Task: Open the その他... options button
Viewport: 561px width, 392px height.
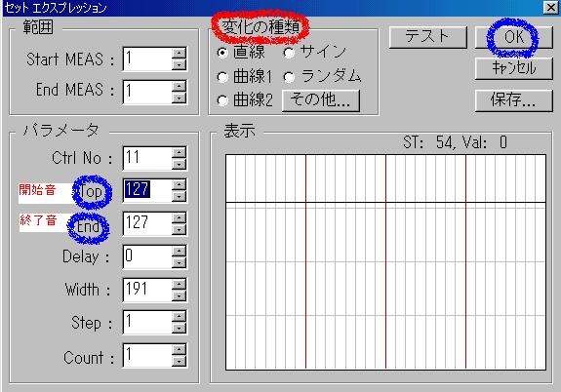Action: tap(321, 100)
